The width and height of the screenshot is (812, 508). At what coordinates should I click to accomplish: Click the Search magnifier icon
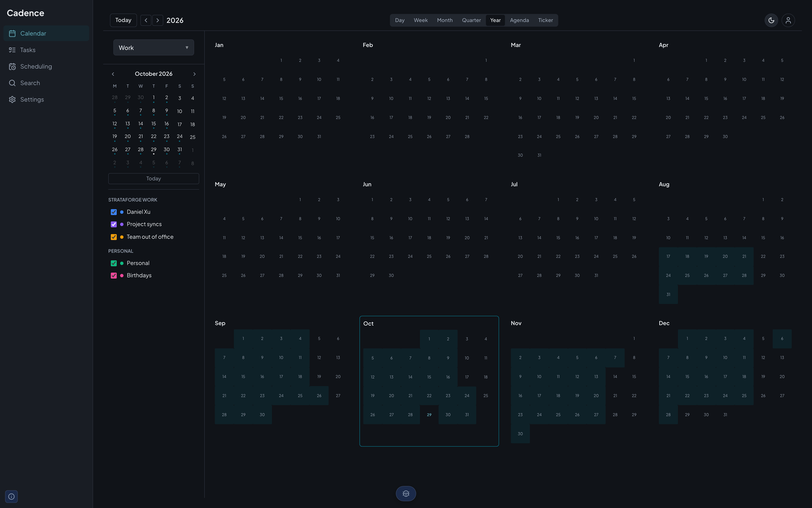pyautogui.click(x=12, y=83)
